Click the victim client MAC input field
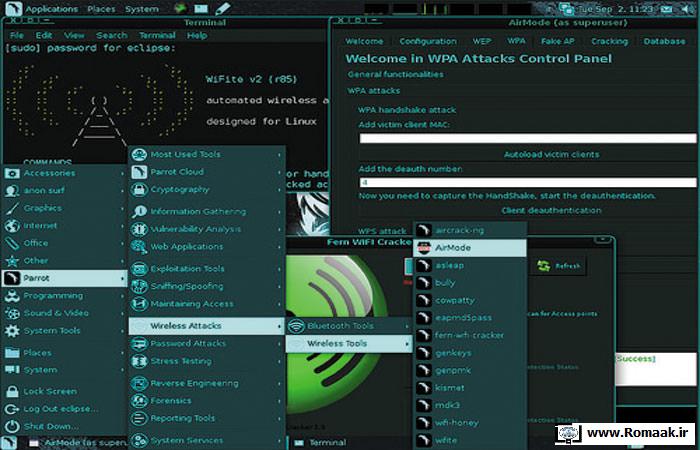This screenshot has height=450, width=700. pos(528,138)
